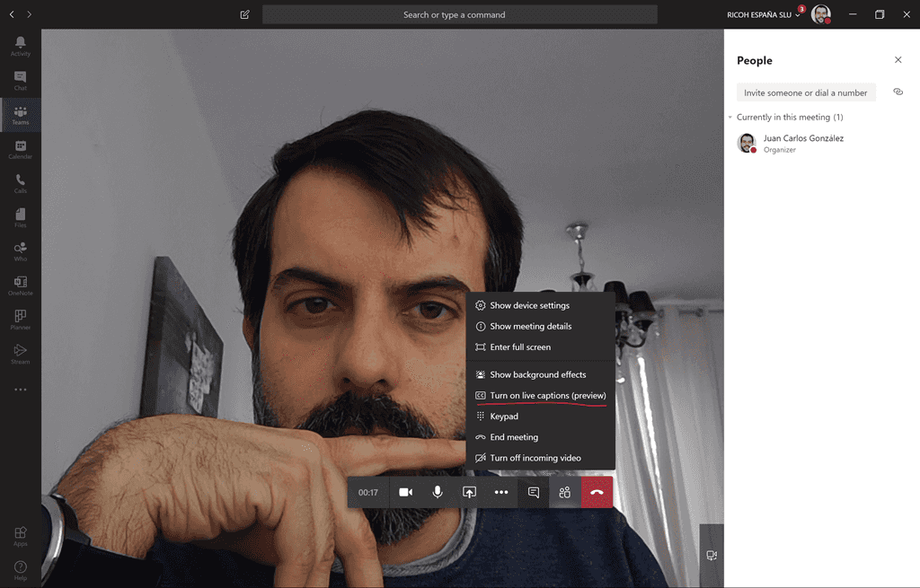Click Invite someone or dial a number field
This screenshot has width=920, height=588.
806,92
